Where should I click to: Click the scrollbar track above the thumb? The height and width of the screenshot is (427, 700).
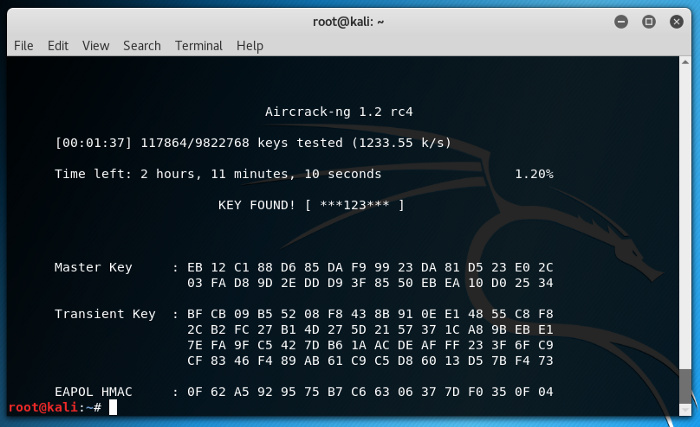[x=684, y=200]
